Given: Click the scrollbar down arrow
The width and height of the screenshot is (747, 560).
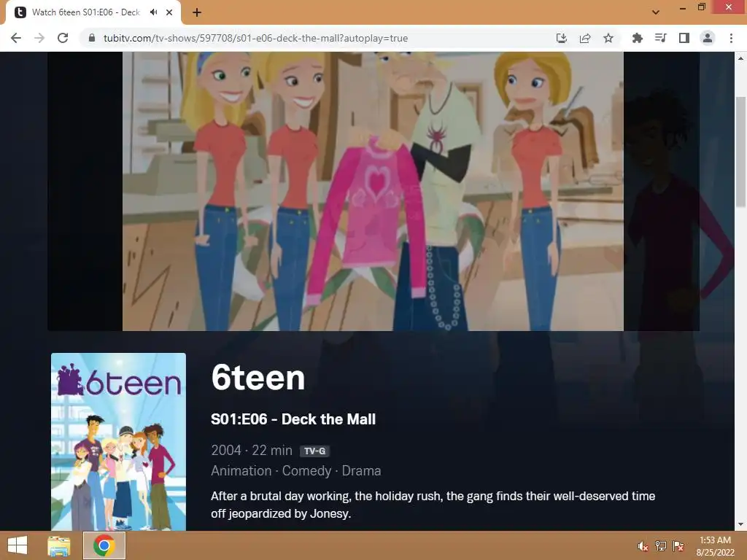Looking at the screenshot, I should coord(740,525).
